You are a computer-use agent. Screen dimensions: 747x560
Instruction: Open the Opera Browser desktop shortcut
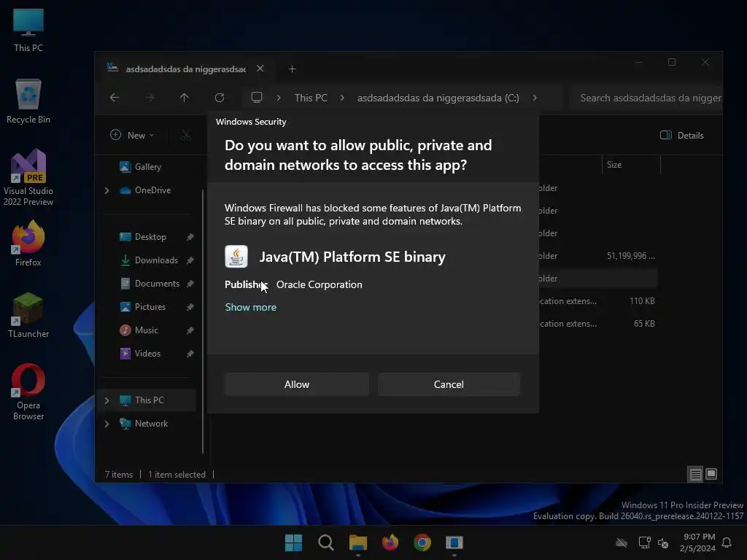(x=28, y=392)
